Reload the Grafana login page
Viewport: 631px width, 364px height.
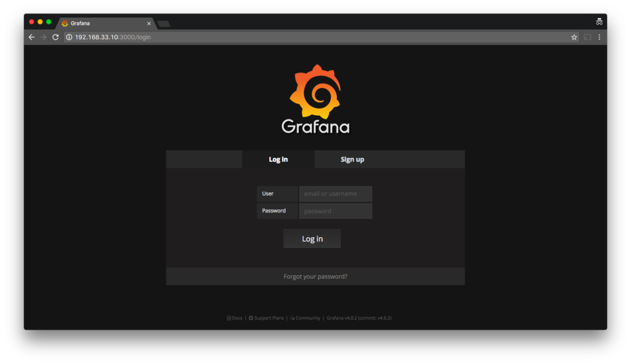tap(55, 37)
